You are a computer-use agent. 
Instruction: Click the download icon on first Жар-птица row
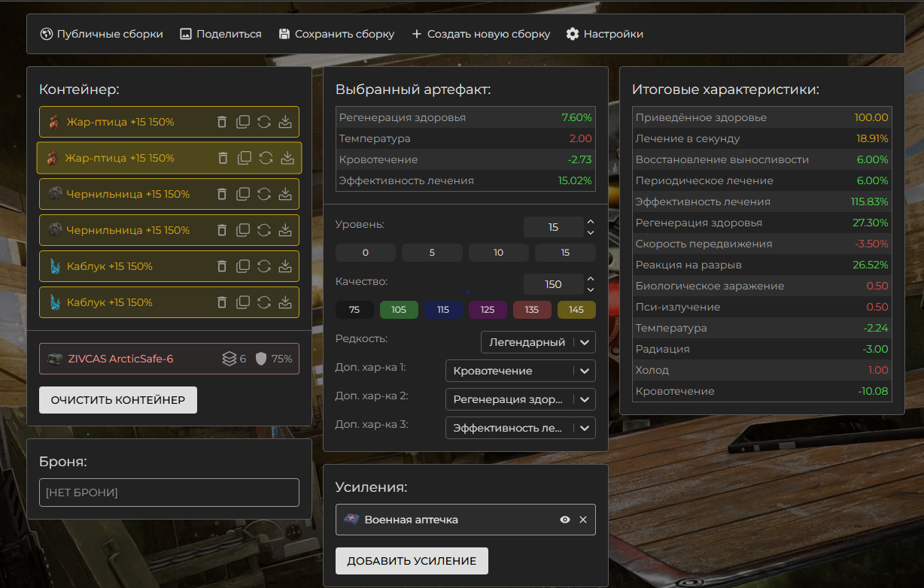tap(285, 122)
